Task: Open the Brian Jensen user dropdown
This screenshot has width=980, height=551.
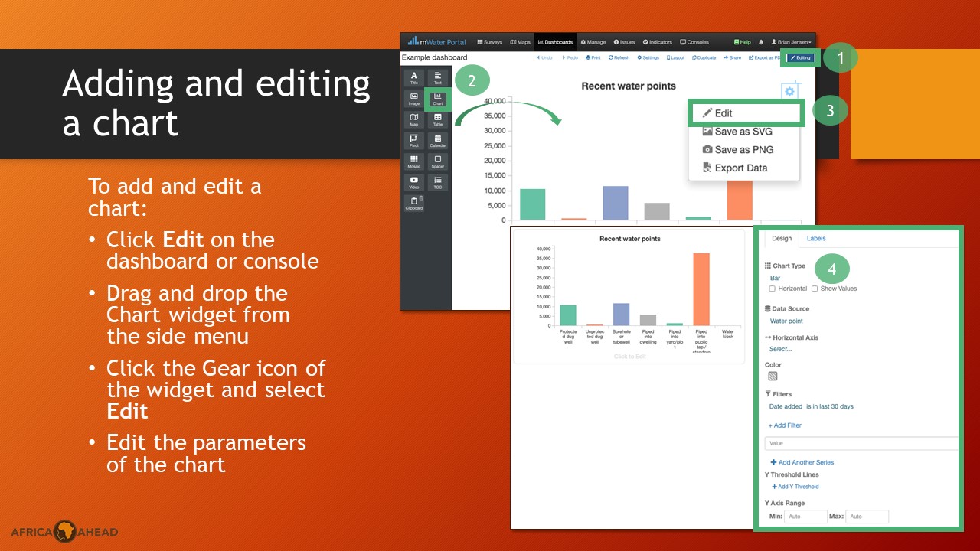Action: coord(792,42)
